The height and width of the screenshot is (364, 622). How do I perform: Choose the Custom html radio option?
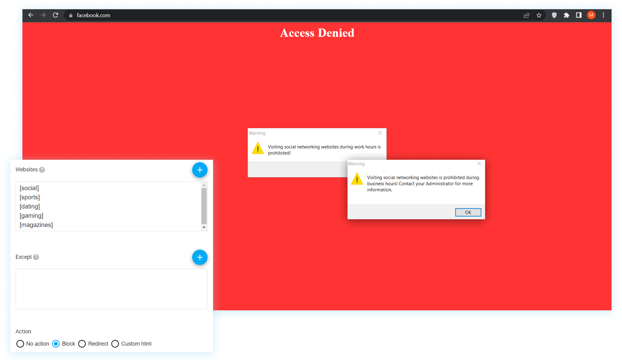pyautogui.click(x=115, y=344)
